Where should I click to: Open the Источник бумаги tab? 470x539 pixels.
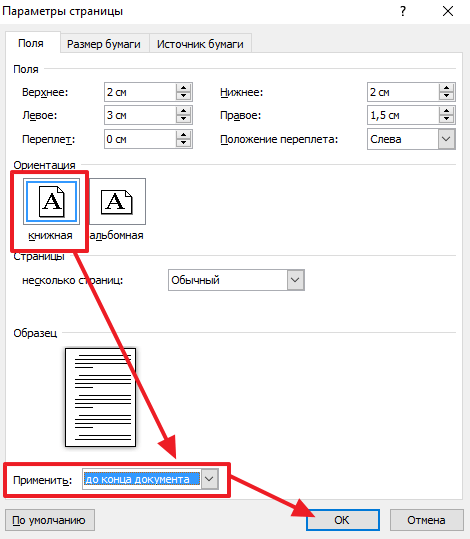200,44
